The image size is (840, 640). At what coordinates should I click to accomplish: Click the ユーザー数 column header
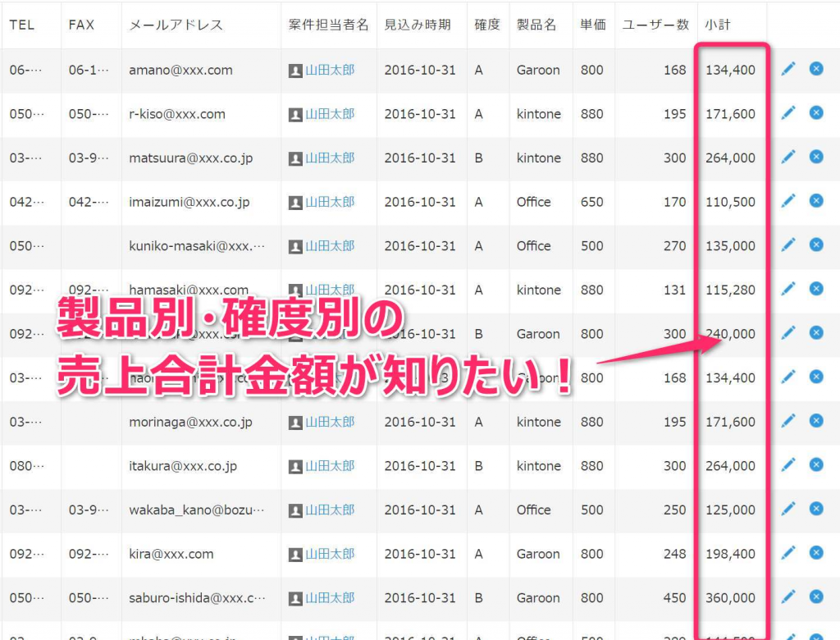tap(654, 24)
